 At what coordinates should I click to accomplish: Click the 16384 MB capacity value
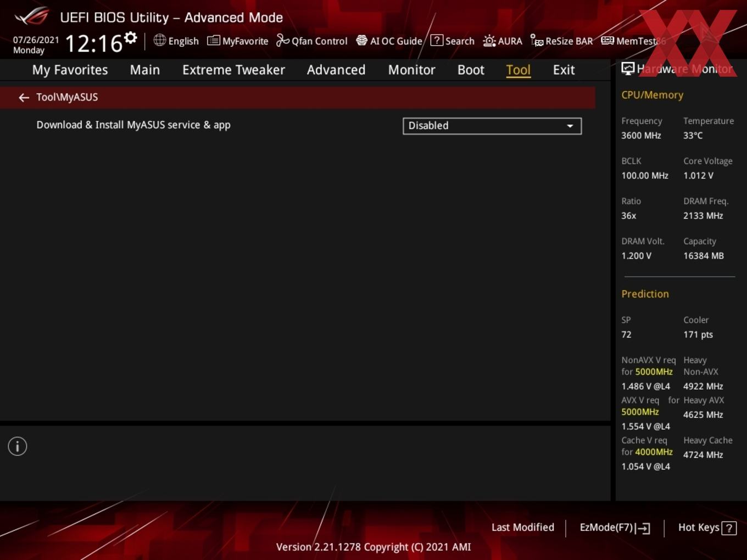[704, 256]
